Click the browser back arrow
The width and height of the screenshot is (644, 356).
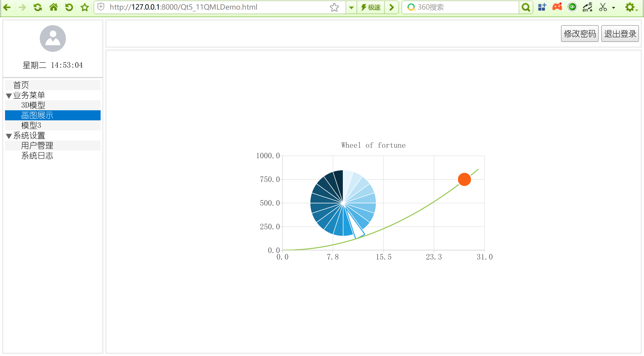click(x=7, y=7)
